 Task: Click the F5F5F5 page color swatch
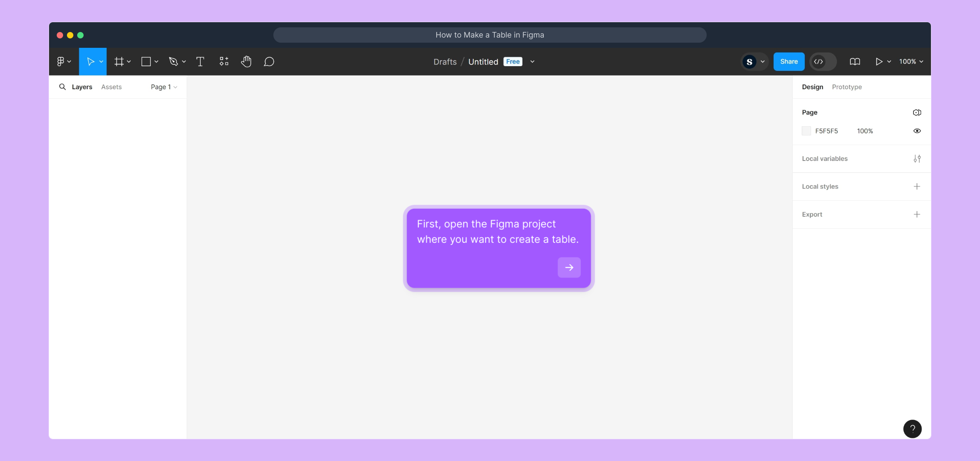(806, 131)
